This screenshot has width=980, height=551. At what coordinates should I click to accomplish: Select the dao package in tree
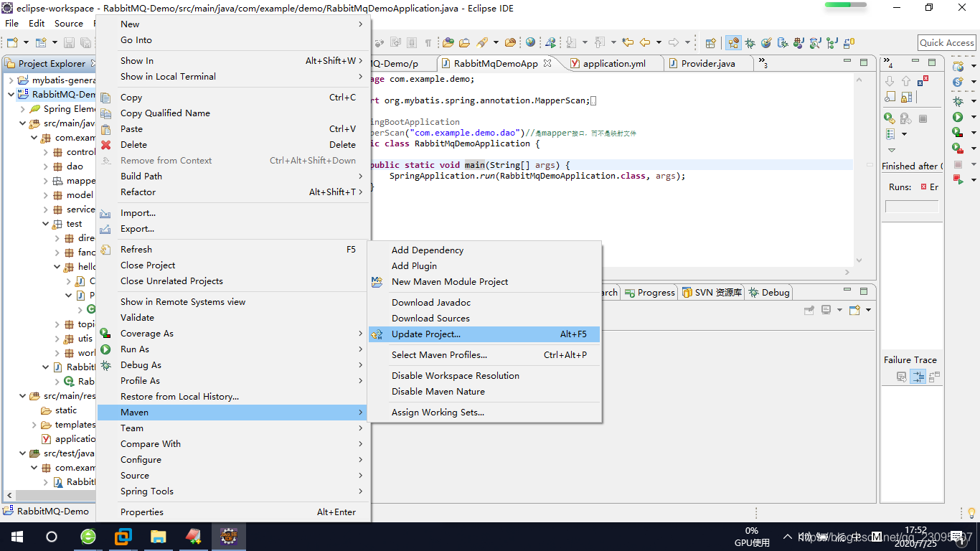pyautogui.click(x=68, y=166)
